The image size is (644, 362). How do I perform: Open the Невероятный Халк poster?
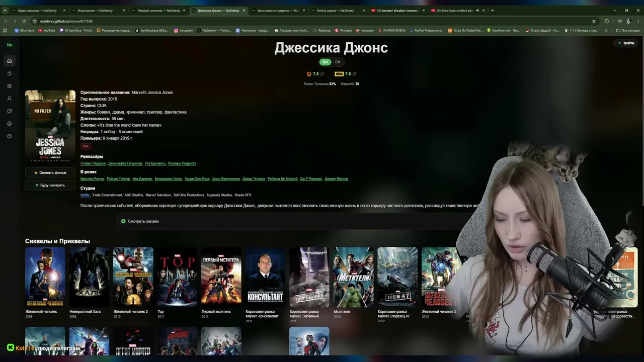coord(89,277)
